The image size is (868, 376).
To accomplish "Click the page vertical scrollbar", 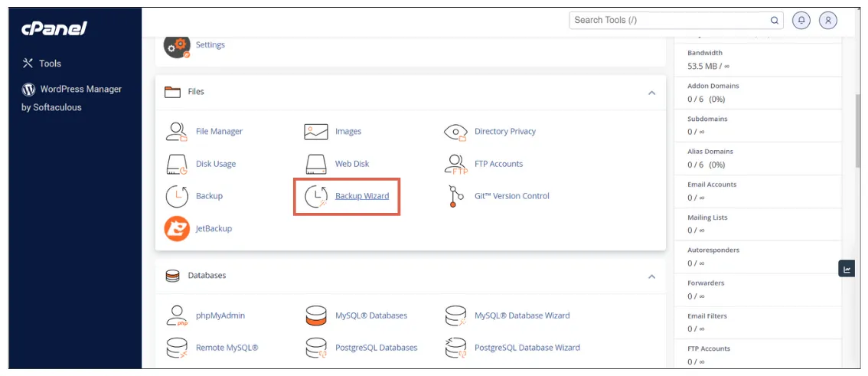I will (x=859, y=130).
